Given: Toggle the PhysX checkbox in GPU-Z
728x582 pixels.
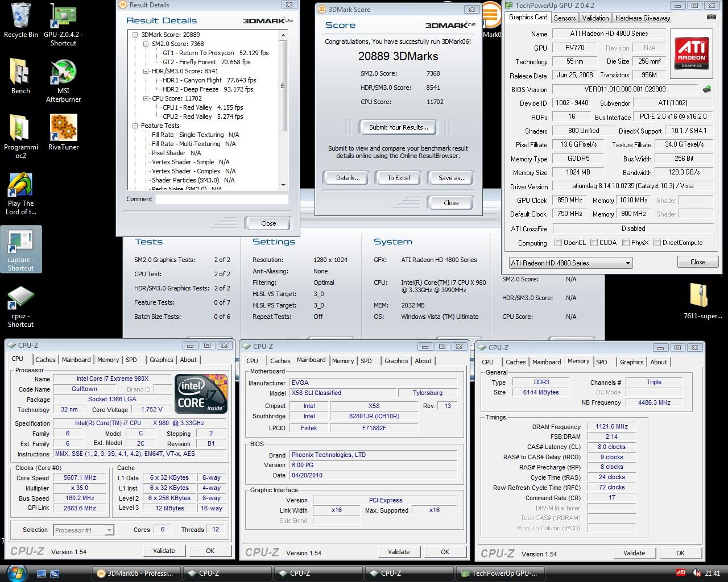Looking at the screenshot, I should tap(626, 243).
